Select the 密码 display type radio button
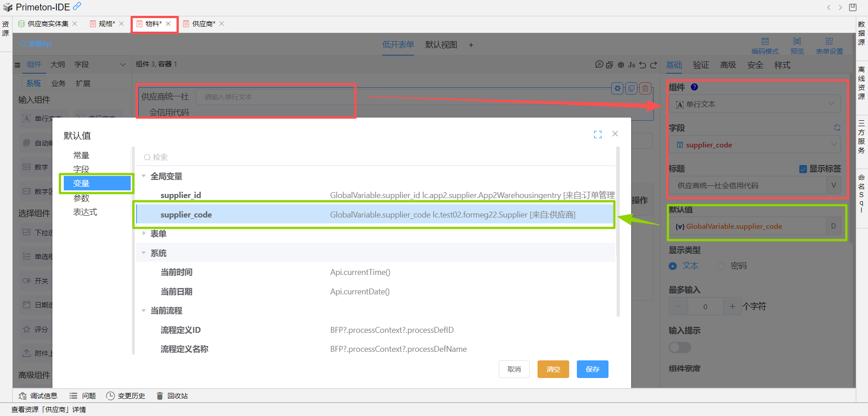868x416 pixels. (x=722, y=266)
